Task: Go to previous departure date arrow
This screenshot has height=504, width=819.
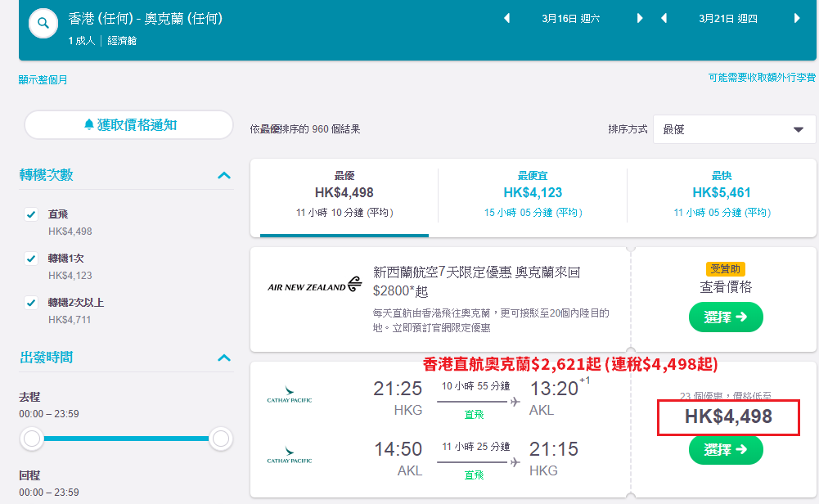Action: 506,19
